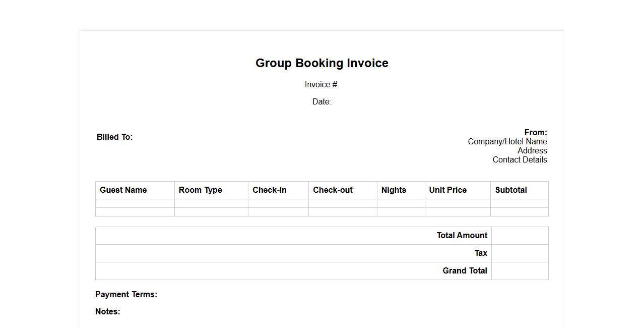The width and height of the screenshot is (644, 328).
Task: Click the Group Booking Invoice title
Action: (321, 63)
